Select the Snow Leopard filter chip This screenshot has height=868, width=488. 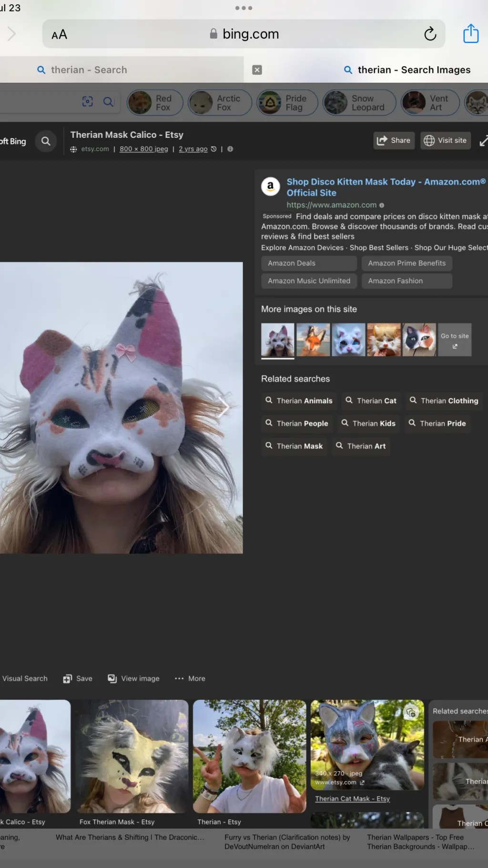359,103
